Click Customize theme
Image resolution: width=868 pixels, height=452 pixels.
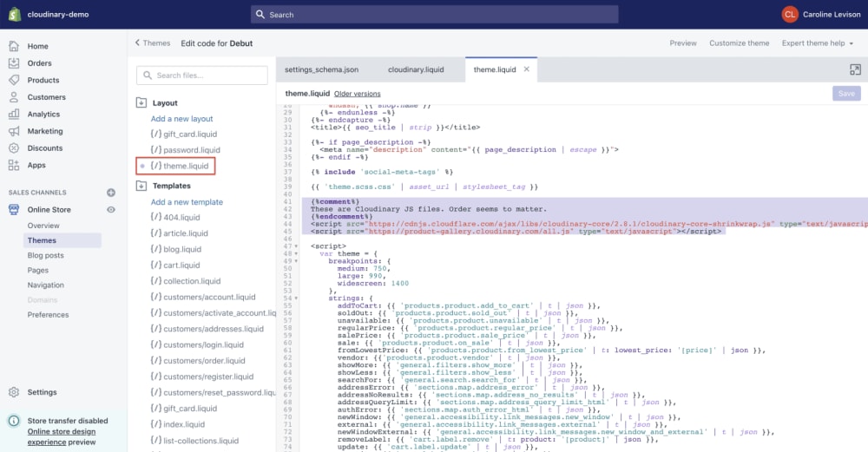pyautogui.click(x=739, y=43)
